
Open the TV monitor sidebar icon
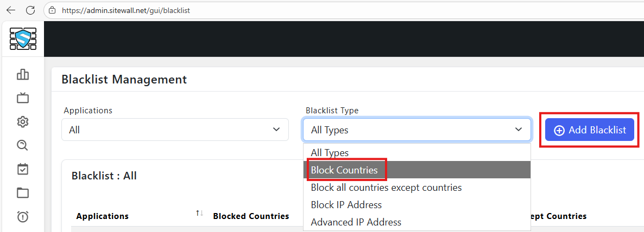(x=23, y=98)
